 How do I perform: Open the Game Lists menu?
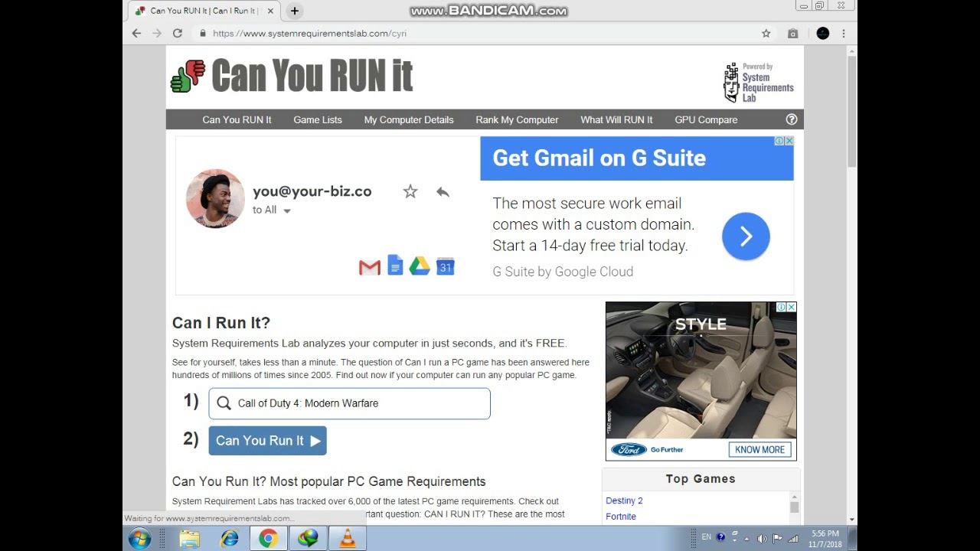pyautogui.click(x=318, y=119)
